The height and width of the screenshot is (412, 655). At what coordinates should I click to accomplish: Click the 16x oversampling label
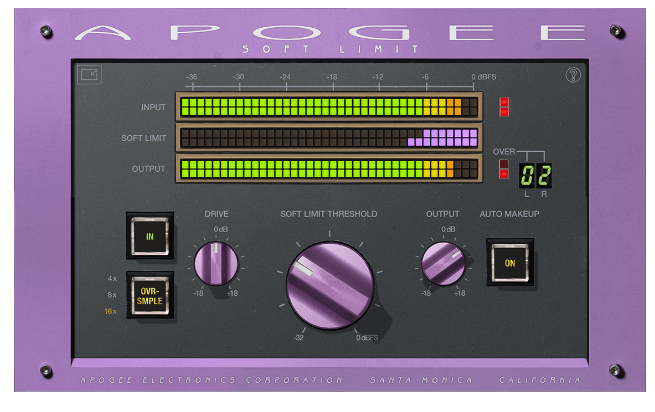pos(111,311)
